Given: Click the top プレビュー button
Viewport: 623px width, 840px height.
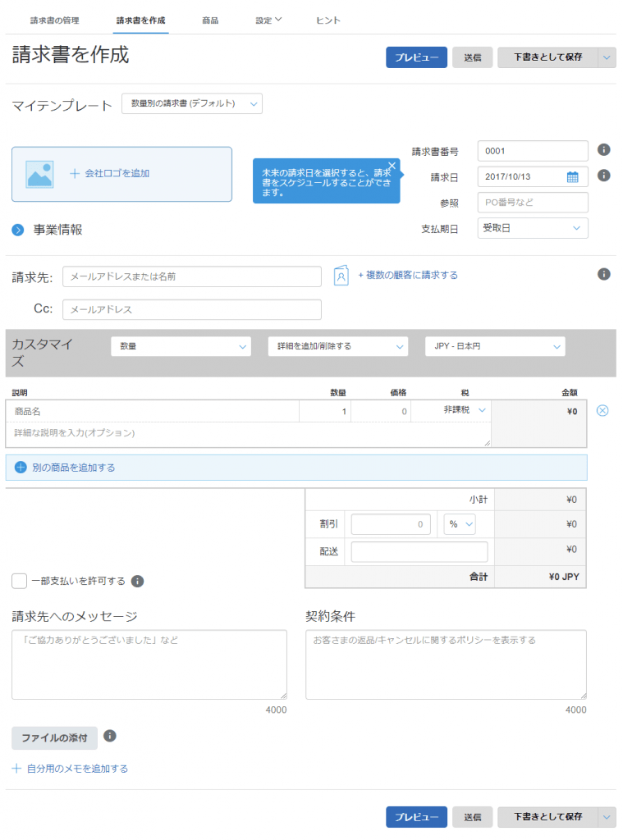Looking at the screenshot, I should click(x=417, y=57).
